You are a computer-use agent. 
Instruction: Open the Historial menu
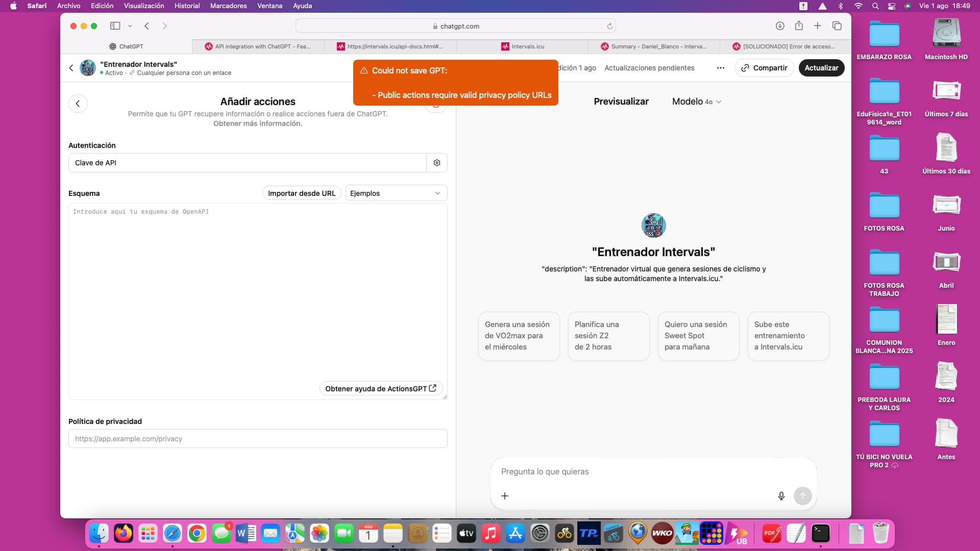(x=187, y=6)
